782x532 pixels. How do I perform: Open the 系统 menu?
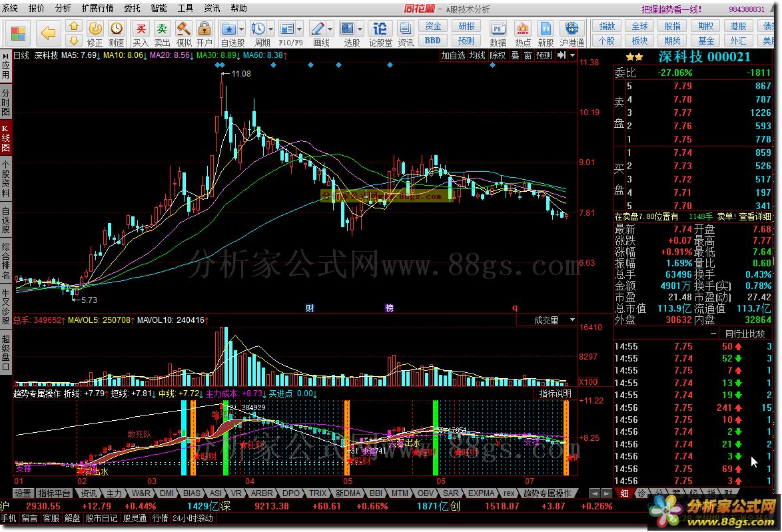tap(10, 8)
